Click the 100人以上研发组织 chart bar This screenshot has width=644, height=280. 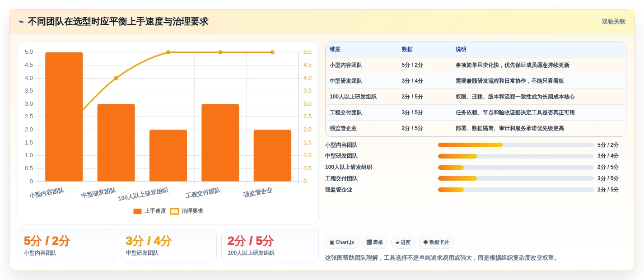[168, 156]
